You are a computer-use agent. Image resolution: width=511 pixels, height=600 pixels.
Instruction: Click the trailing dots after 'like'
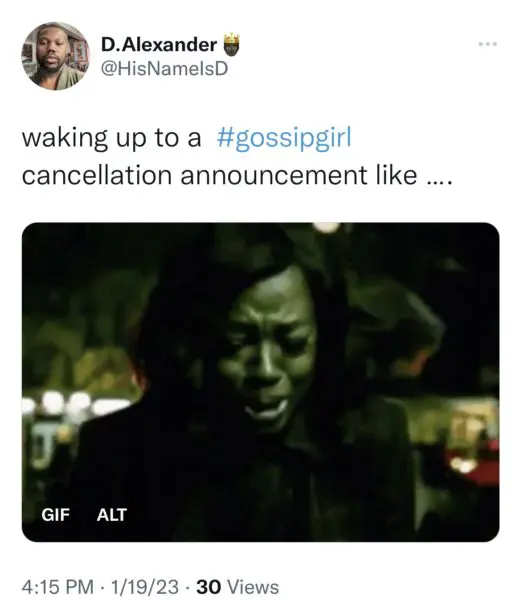point(439,183)
